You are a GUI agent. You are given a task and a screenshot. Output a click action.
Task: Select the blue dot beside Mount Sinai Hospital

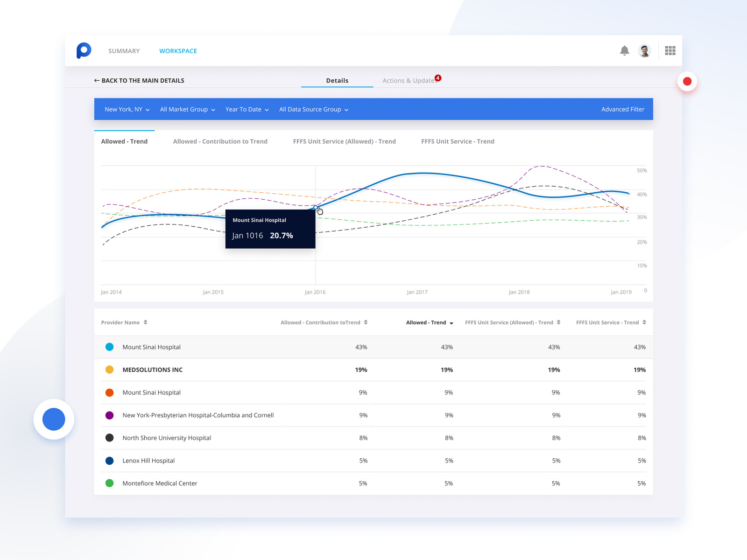coord(109,347)
